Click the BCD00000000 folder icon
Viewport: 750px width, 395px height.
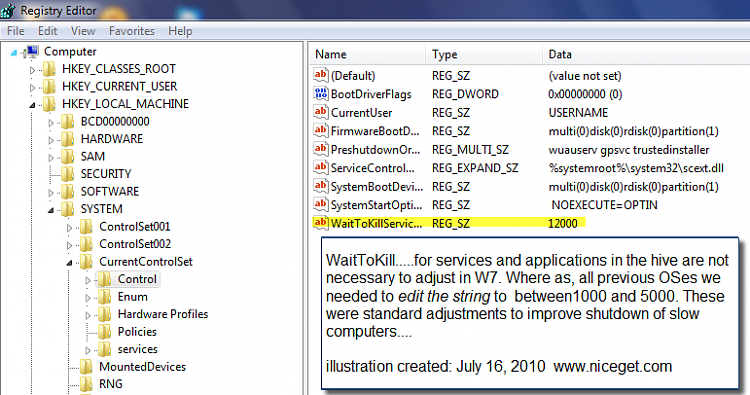click(67, 121)
